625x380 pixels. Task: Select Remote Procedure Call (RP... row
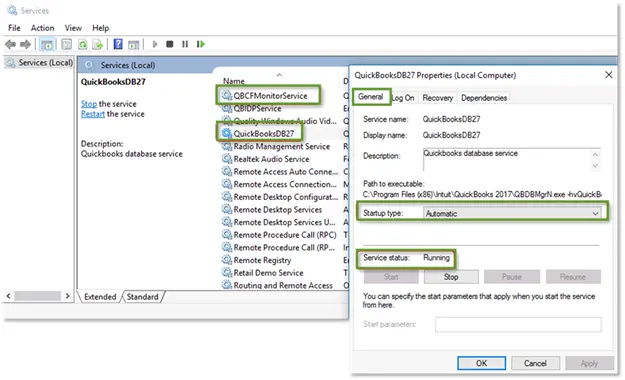284,248
